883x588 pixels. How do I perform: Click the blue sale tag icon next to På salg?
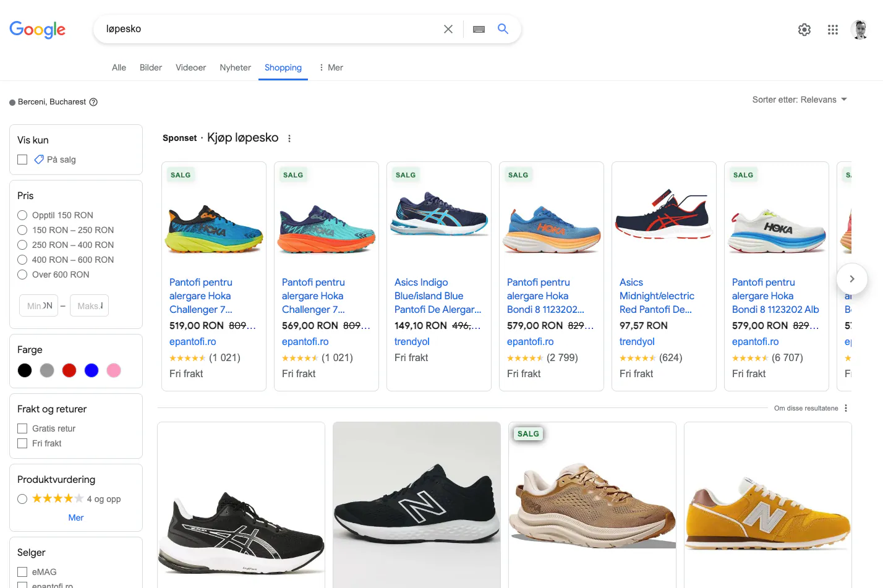click(39, 160)
